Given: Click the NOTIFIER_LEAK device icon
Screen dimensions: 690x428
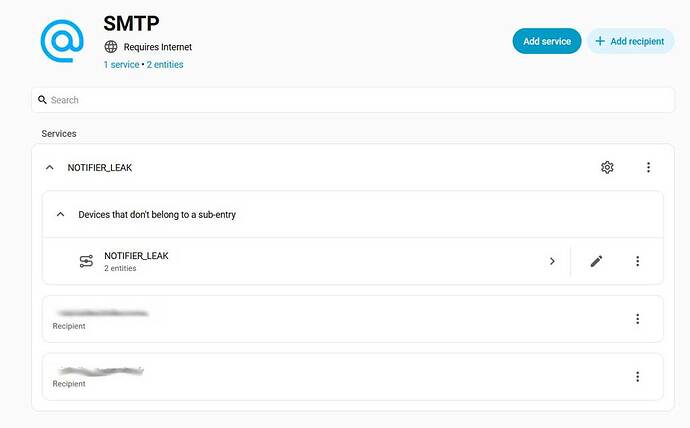Looking at the screenshot, I should click(86, 261).
